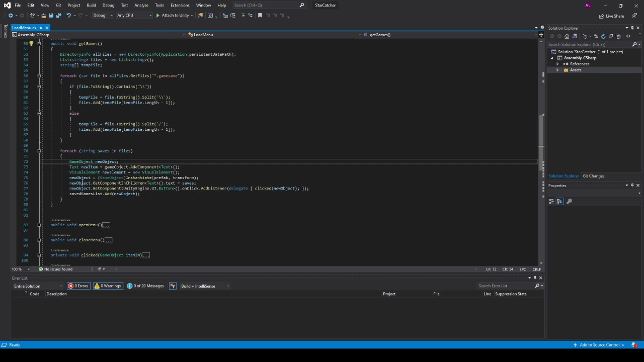Open the Build + IntelliSense dropdown
This screenshot has height=362, width=644.
(205, 286)
